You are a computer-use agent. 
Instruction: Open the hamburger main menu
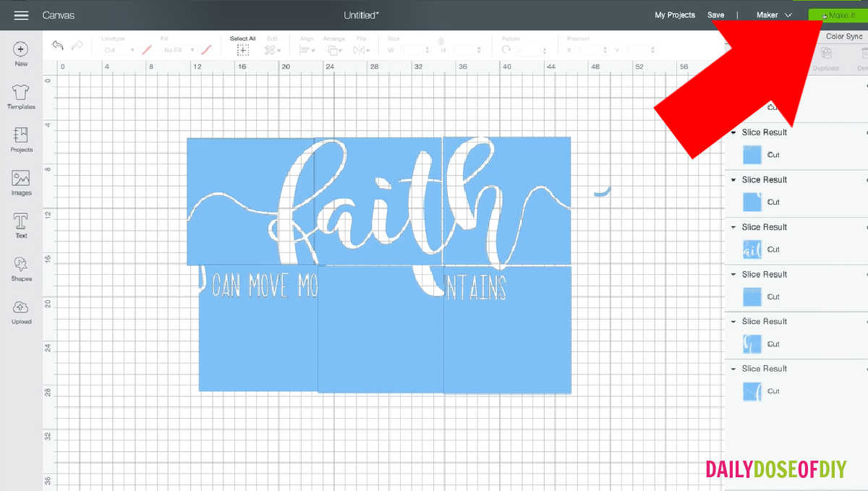[x=22, y=15]
